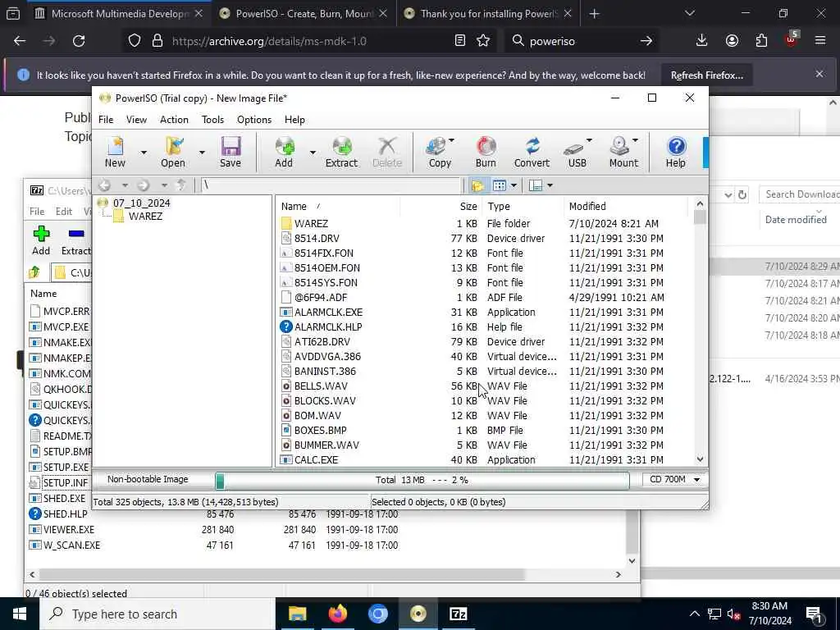Click the Modified column header
The image size is (840, 630).
[624, 206]
